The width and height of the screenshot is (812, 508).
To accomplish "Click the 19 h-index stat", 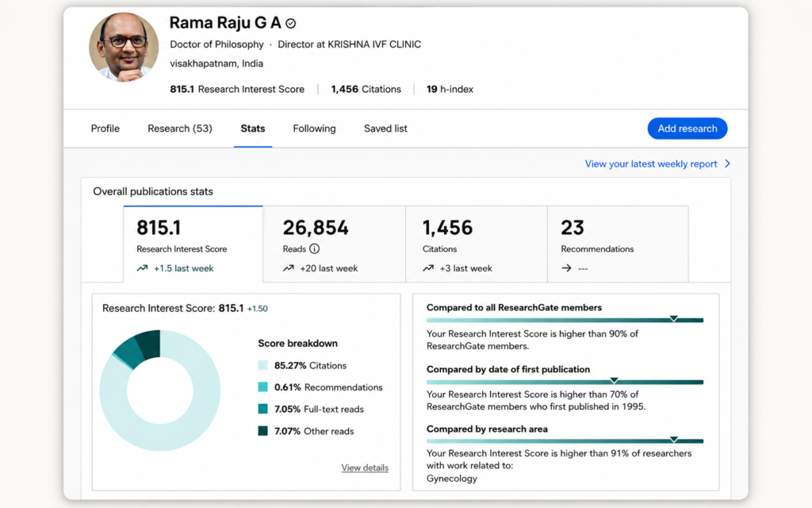I will [450, 89].
